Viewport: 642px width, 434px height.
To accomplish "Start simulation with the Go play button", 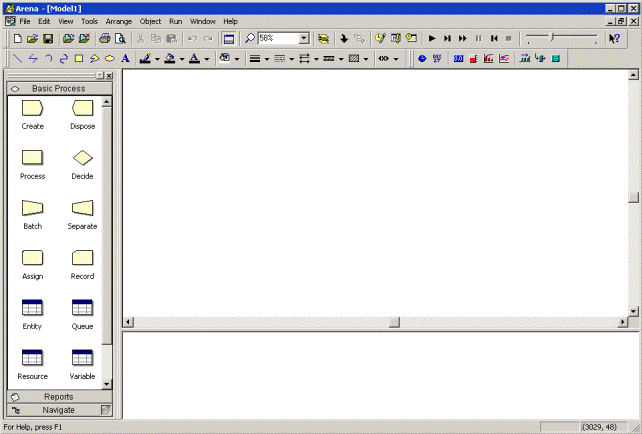I will tap(432, 38).
